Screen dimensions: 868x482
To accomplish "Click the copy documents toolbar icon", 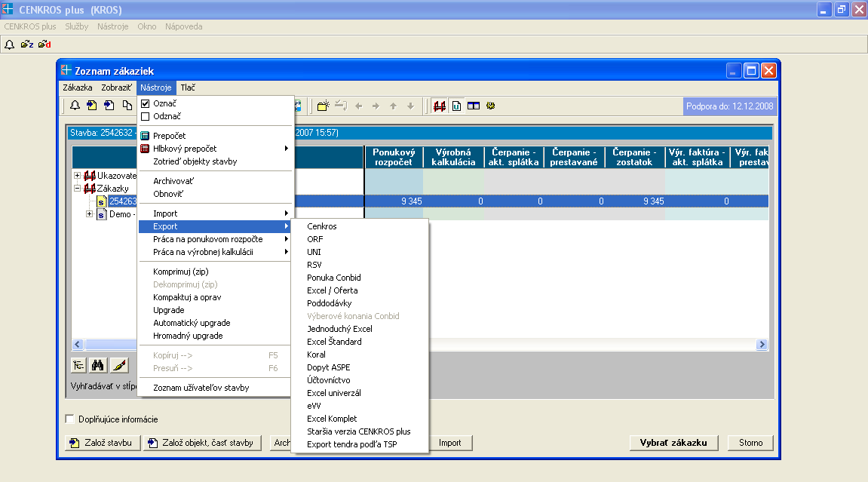I will (x=127, y=106).
